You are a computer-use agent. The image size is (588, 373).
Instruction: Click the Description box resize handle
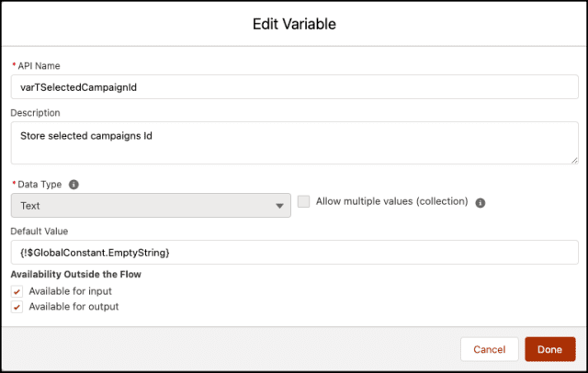tap(573, 160)
